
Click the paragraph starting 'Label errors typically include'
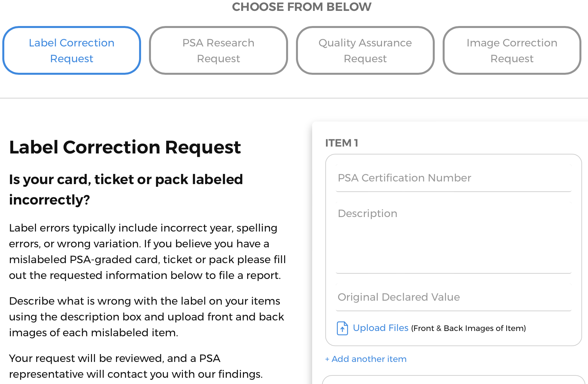[147, 251]
